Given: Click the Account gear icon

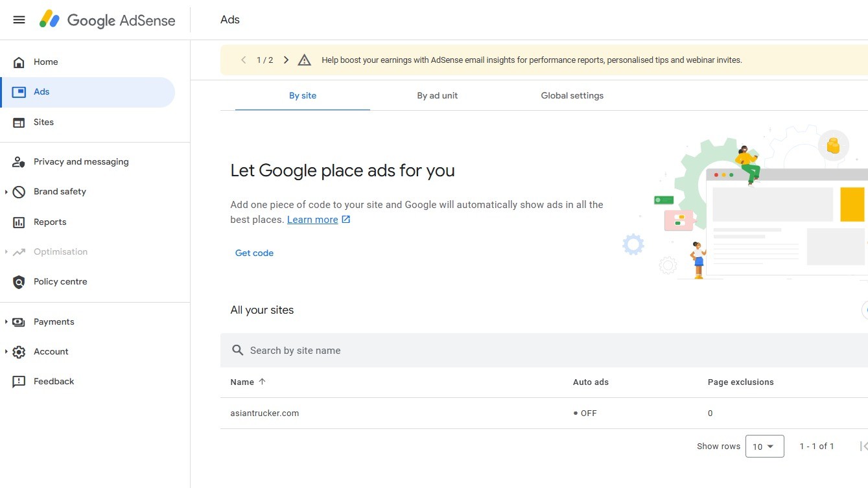Looking at the screenshot, I should click(19, 352).
